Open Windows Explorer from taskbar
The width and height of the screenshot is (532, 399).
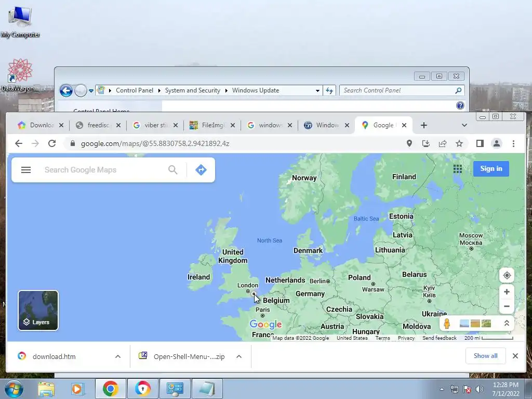[46, 389]
